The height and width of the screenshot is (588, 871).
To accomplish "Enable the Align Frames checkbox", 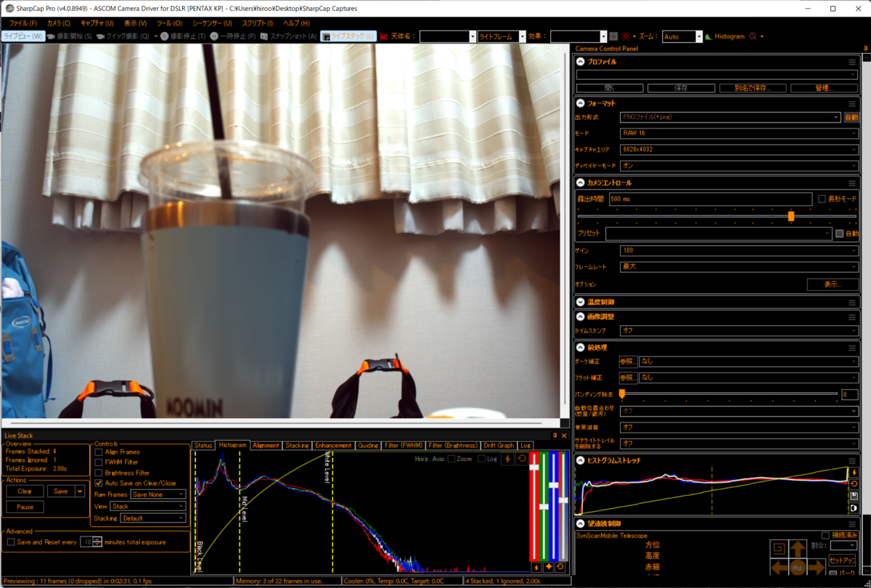I will (100, 452).
